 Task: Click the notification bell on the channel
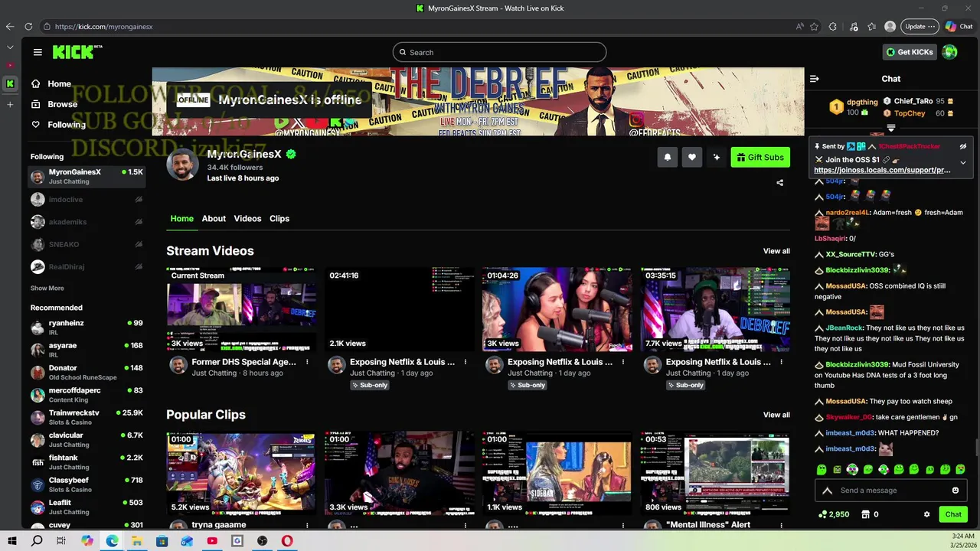pyautogui.click(x=667, y=158)
